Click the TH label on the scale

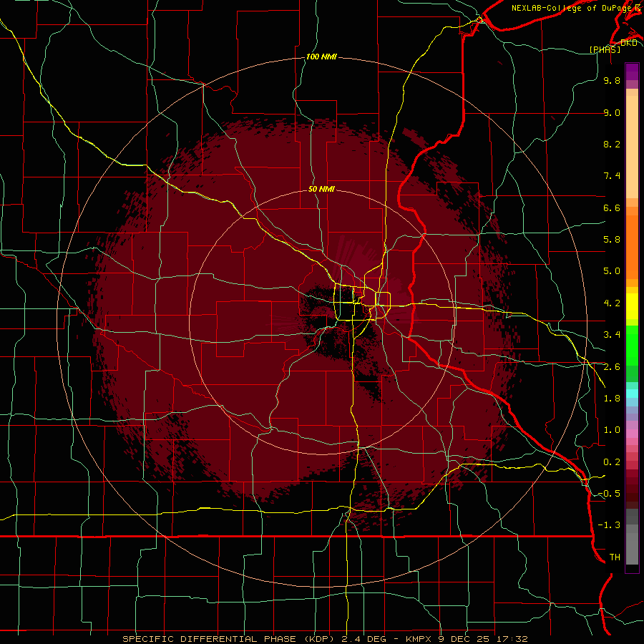pyautogui.click(x=615, y=557)
